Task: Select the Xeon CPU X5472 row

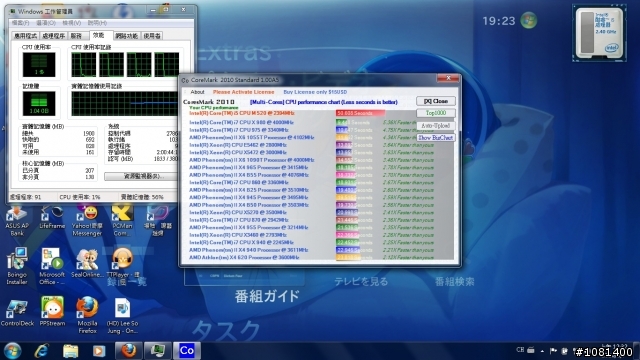Action: click(238, 152)
